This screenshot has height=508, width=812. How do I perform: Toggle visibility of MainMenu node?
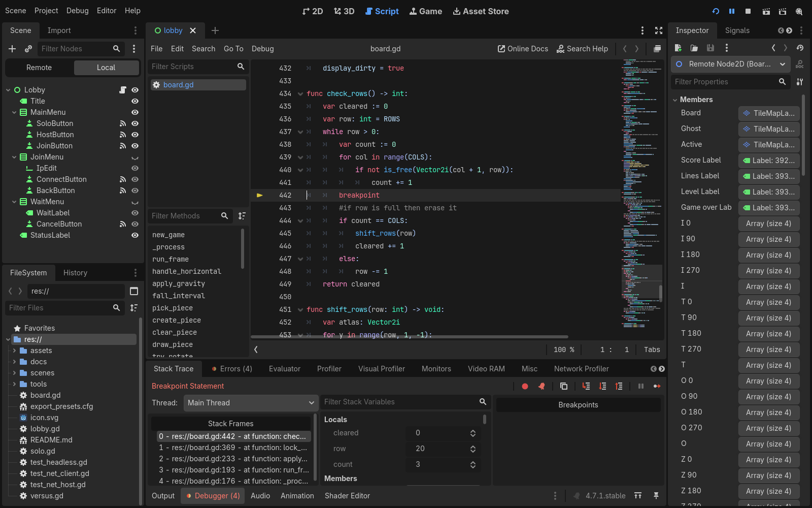pos(135,112)
